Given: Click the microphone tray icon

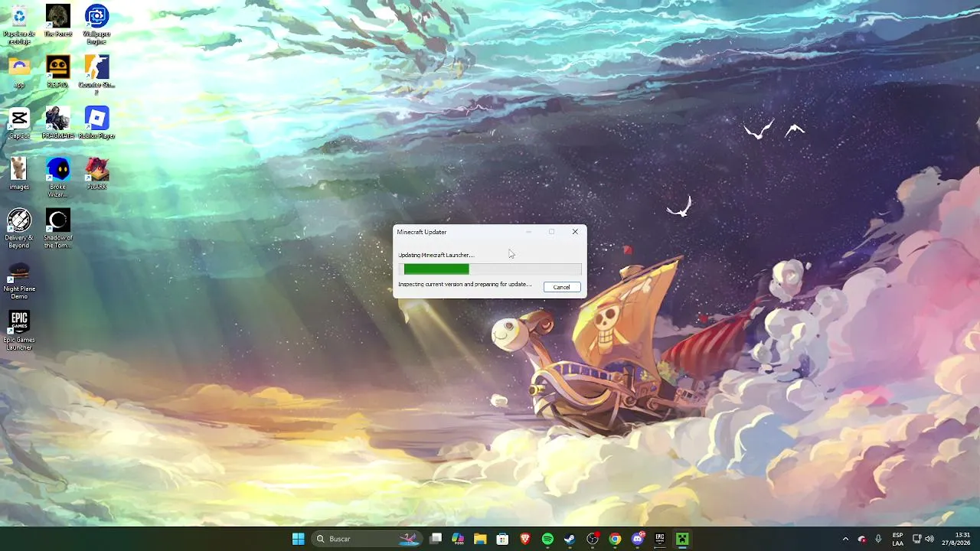Looking at the screenshot, I should [x=878, y=539].
